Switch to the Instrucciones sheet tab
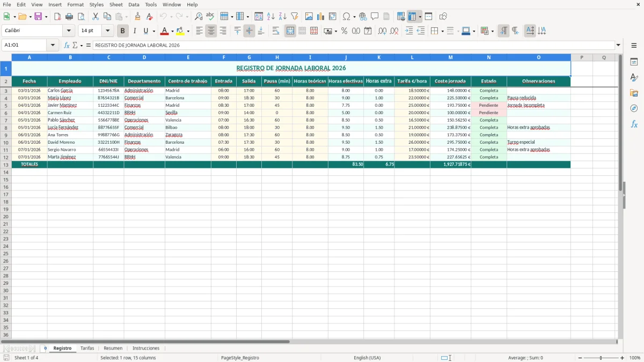 click(x=146, y=349)
